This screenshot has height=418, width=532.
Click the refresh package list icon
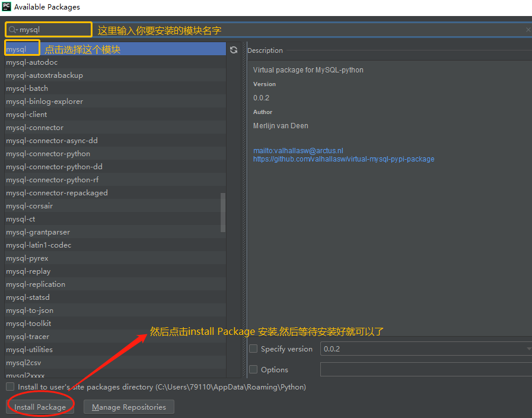coord(234,50)
